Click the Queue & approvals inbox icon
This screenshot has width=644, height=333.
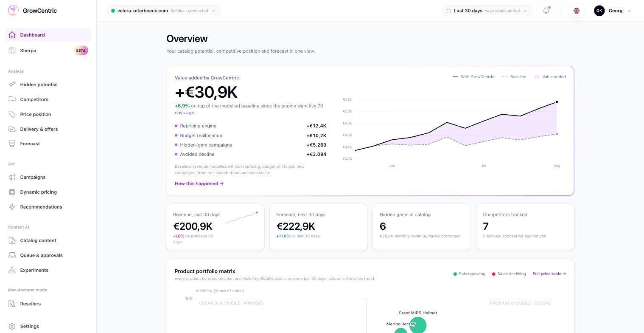[x=12, y=255]
